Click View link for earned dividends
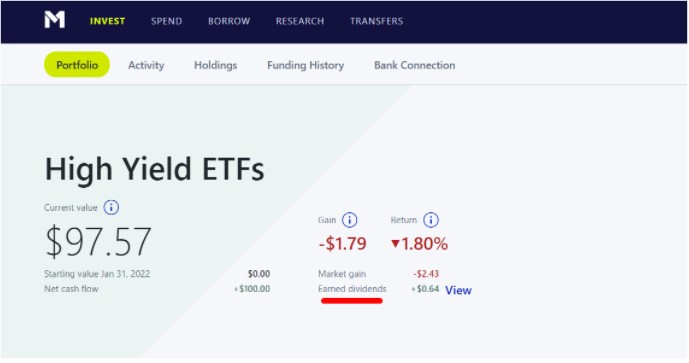The width and height of the screenshot is (689, 363). [x=458, y=290]
